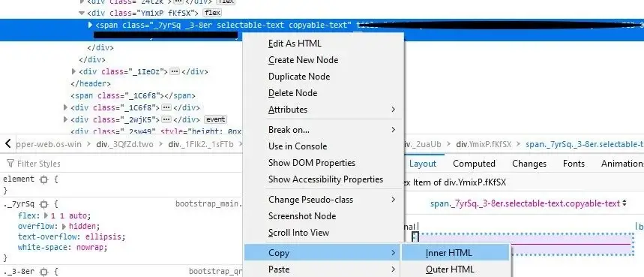Edit the white-space nowrap value

click(91, 248)
